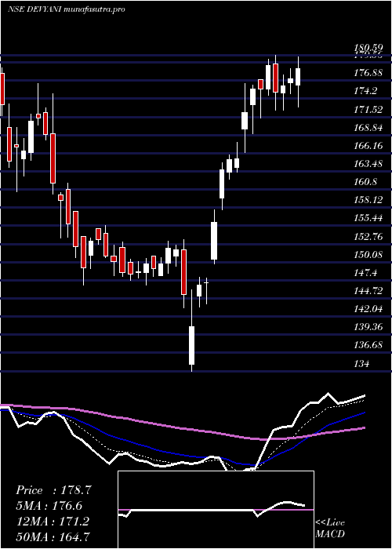
Task: Click the 136.68 price axis label
Action: coord(368,345)
